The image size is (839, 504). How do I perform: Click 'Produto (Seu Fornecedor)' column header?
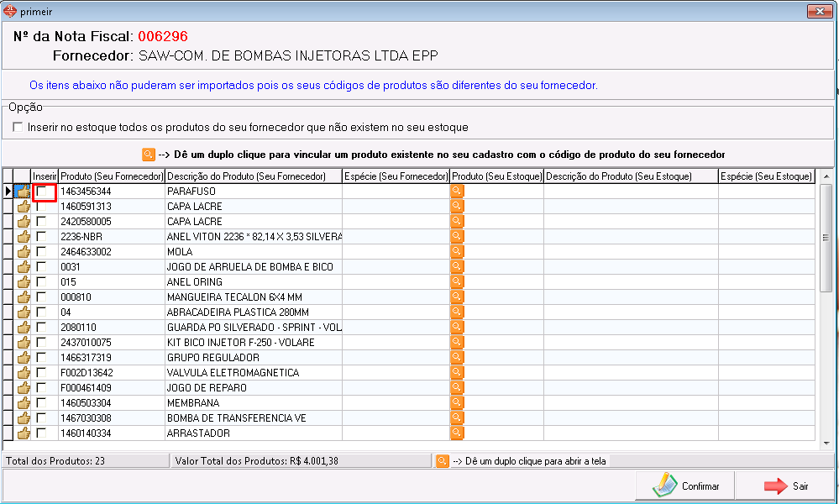[112, 176]
